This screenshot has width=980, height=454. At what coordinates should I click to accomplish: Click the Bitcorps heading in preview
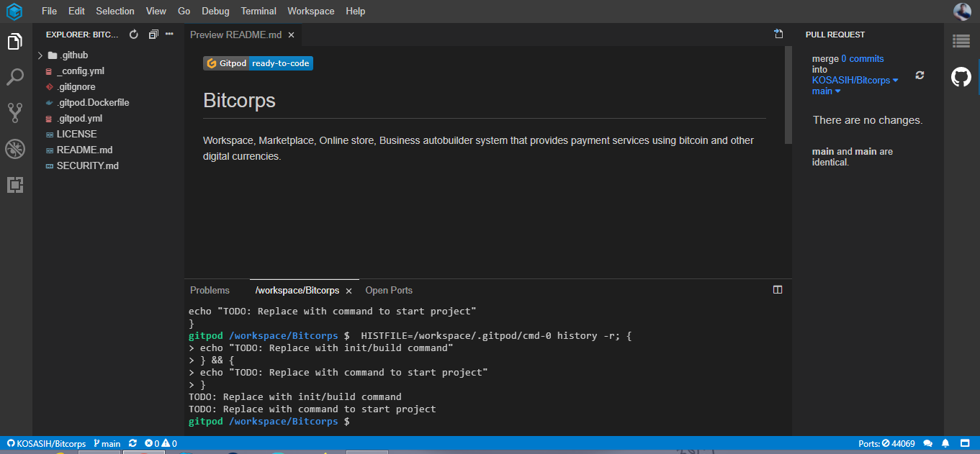(239, 100)
